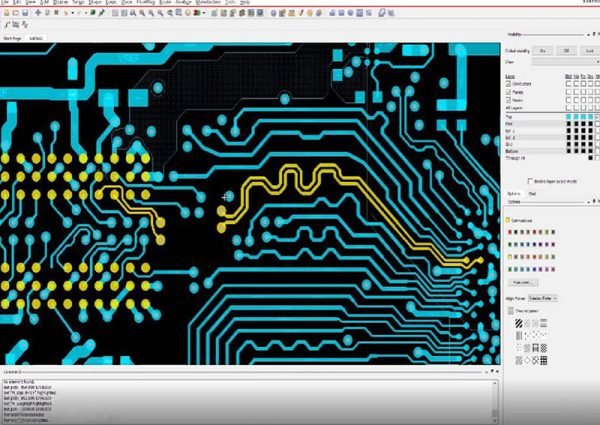Viewport: 600px width, 425px height.
Task: Pin the Visibility panel using its pushpin
Action: click(x=594, y=34)
